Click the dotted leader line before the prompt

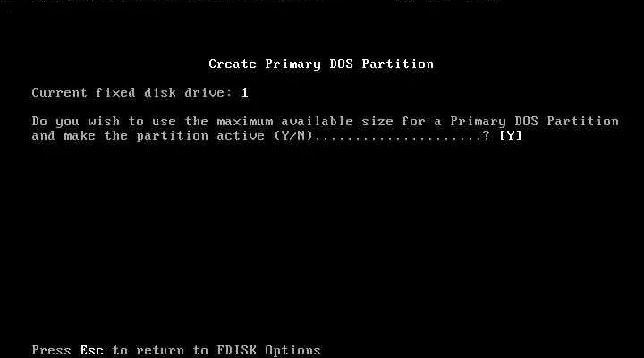397,138
